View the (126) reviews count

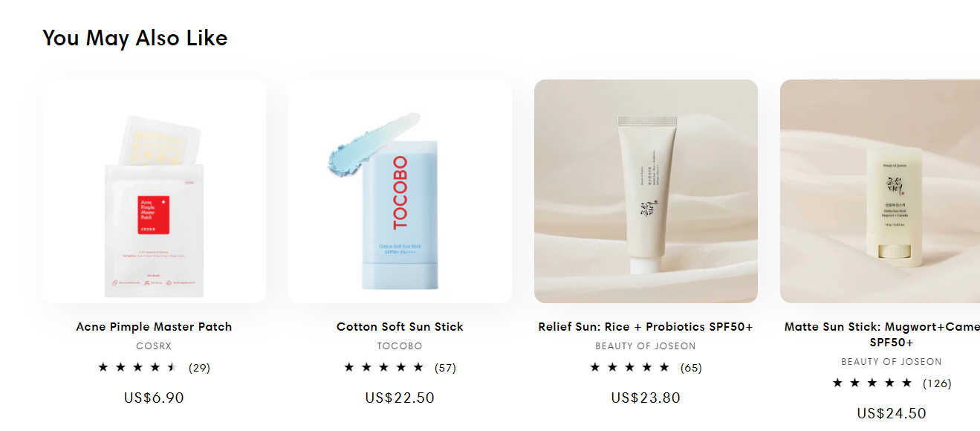pyautogui.click(x=937, y=383)
